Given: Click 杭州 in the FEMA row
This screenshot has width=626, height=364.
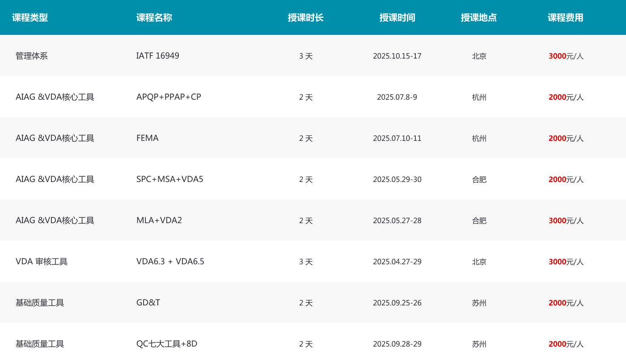Looking at the screenshot, I should pyautogui.click(x=479, y=139).
